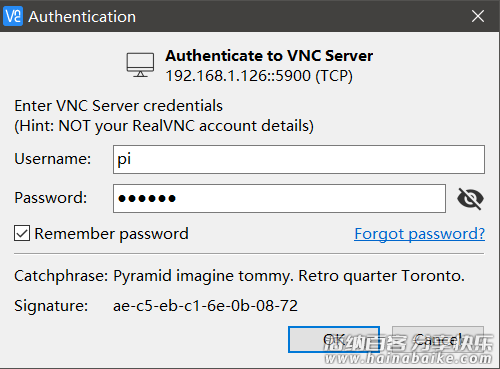The height and width of the screenshot is (369, 500).
Task: Toggle password visibility eye icon
Action: 470,199
